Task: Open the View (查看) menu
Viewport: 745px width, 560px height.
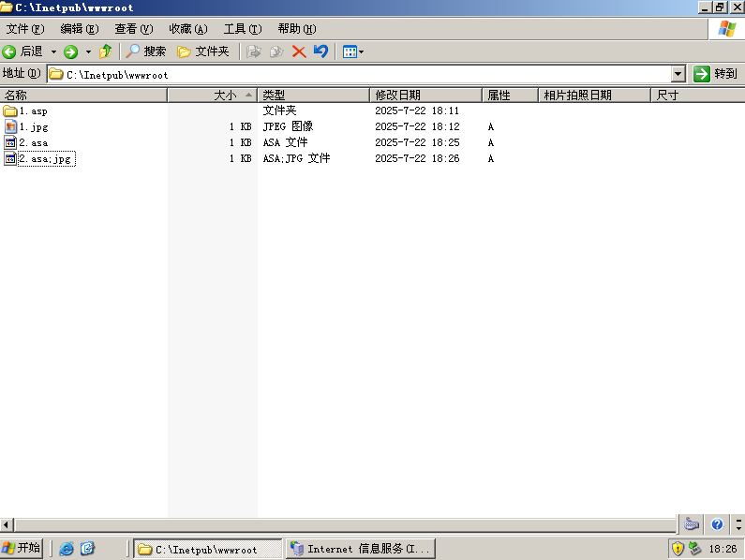Action: click(133, 29)
